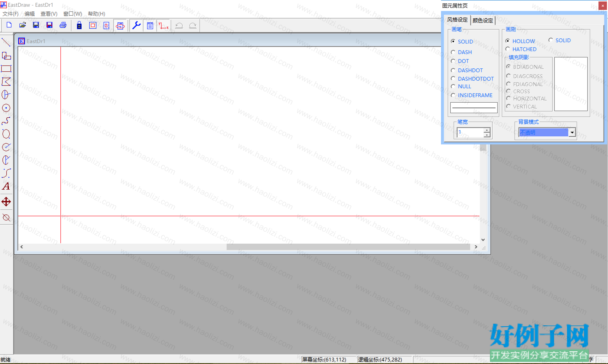Select the four-arrow move tool
The height and width of the screenshot is (364, 608).
pyautogui.click(x=6, y=202)
